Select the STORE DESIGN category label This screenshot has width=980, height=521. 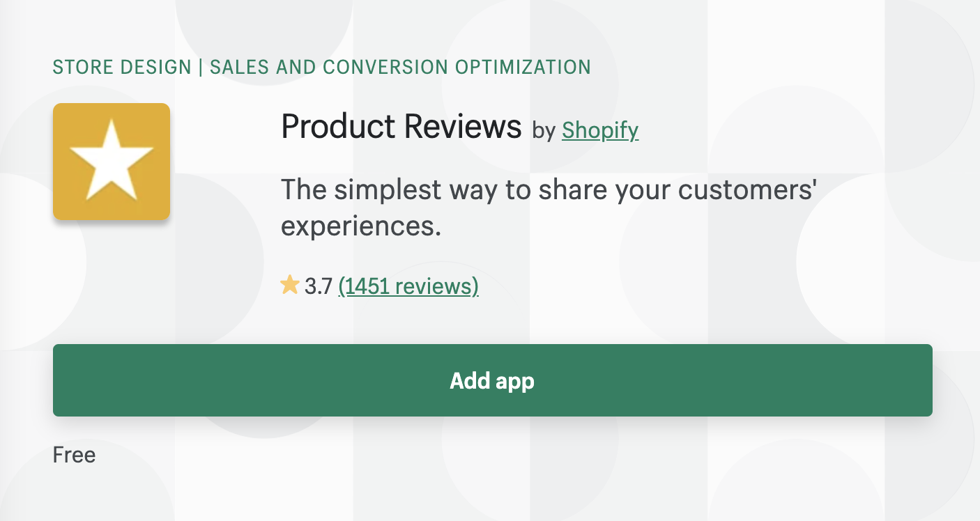tap(122, 68)
